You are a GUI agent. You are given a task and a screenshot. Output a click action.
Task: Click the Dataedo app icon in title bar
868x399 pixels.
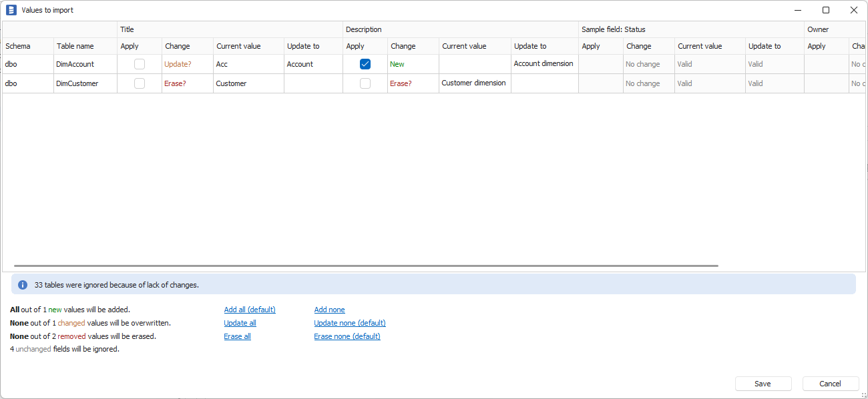pyautogui.click(x=11, y=10)
